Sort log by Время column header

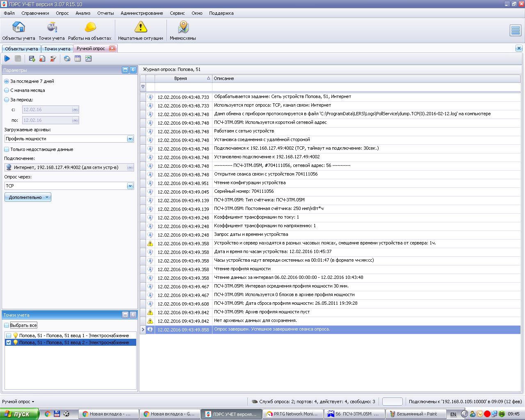[183, 78]
